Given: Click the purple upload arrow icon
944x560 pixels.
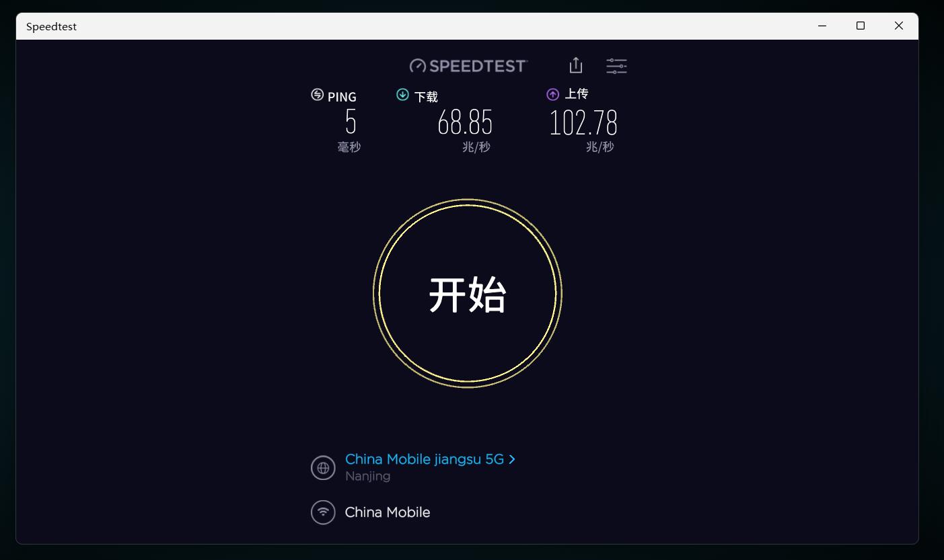Looking at the screenshot, I should click(x=553, y=94).
